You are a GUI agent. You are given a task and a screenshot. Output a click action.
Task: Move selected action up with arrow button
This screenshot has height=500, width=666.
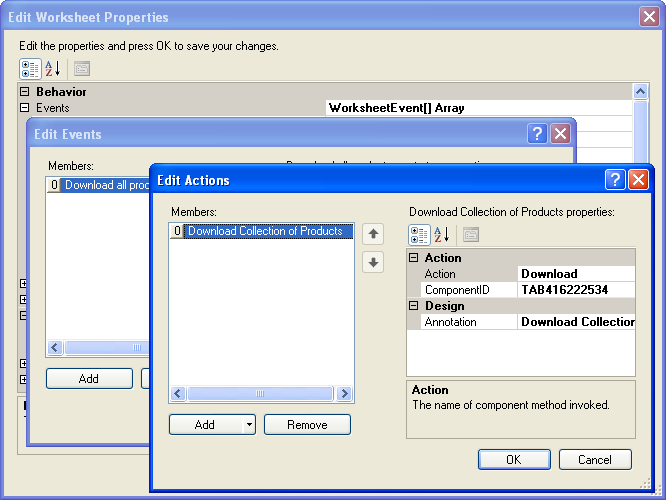[373, 234]
